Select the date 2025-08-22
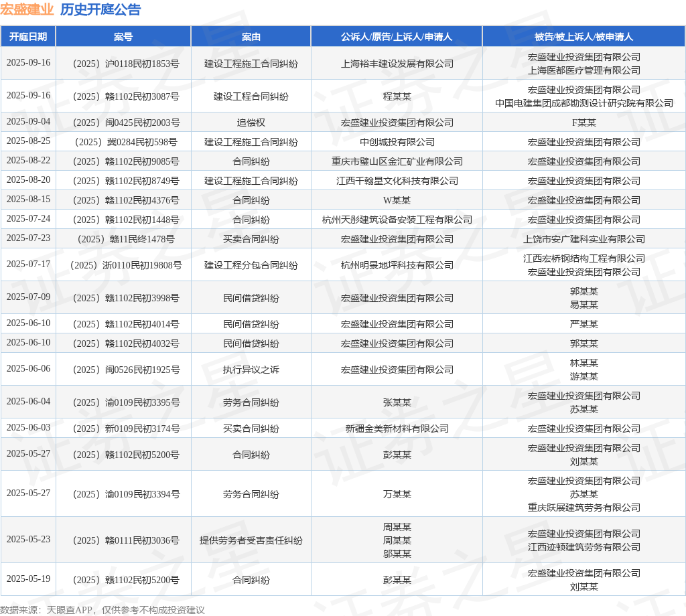Image resolution: width=686 pixels, height=616 pixels. click(28, 161)
